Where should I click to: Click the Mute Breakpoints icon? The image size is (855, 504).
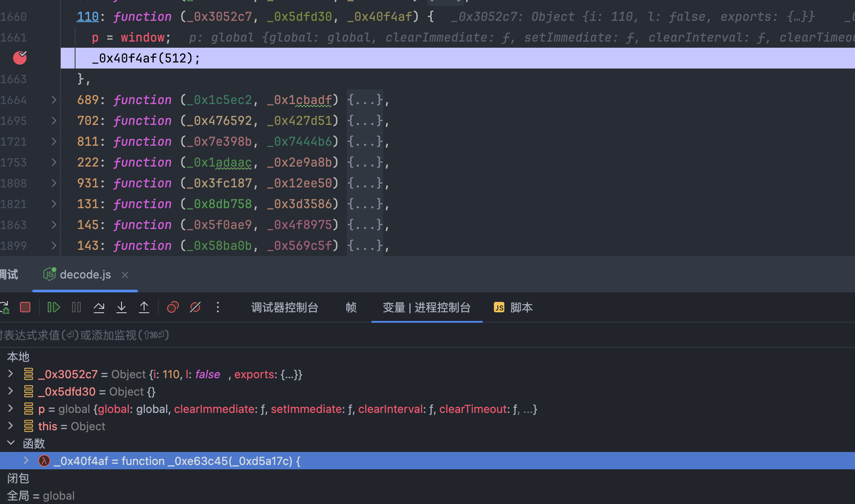click(195, 308)
